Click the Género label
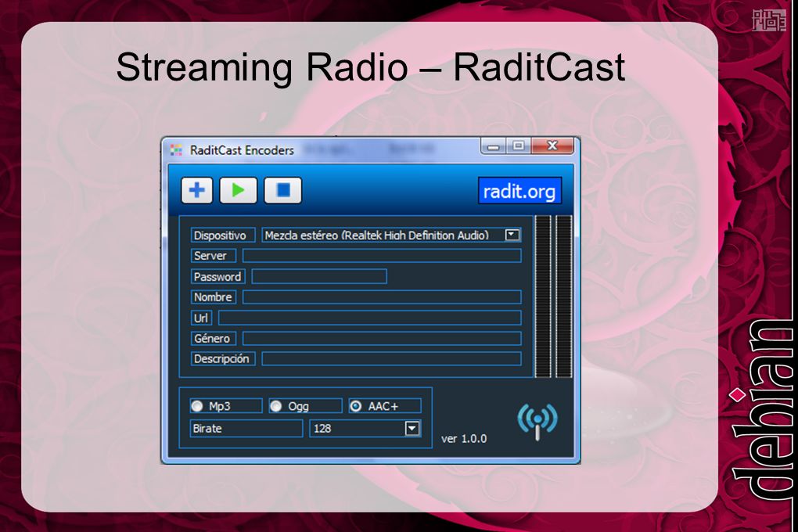798x532 pixels. point(214,338)
